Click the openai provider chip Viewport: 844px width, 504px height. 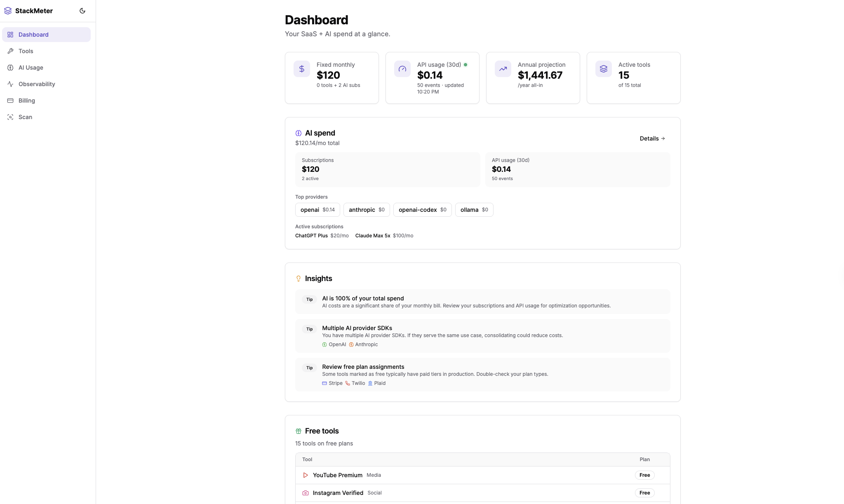tap(317, 210)
